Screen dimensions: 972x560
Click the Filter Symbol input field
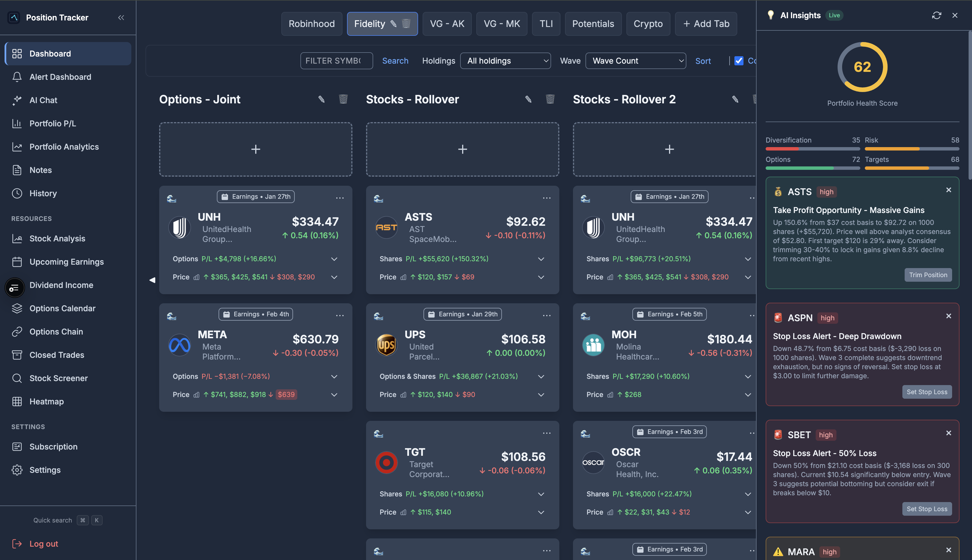pyautogui.click(x=337, y=60)
